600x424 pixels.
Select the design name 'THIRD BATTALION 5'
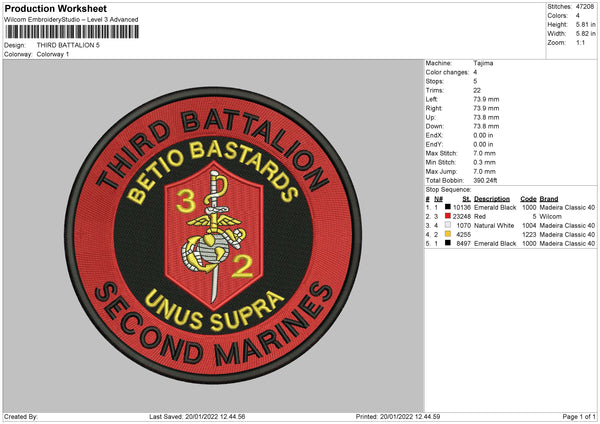click(68, 45)
